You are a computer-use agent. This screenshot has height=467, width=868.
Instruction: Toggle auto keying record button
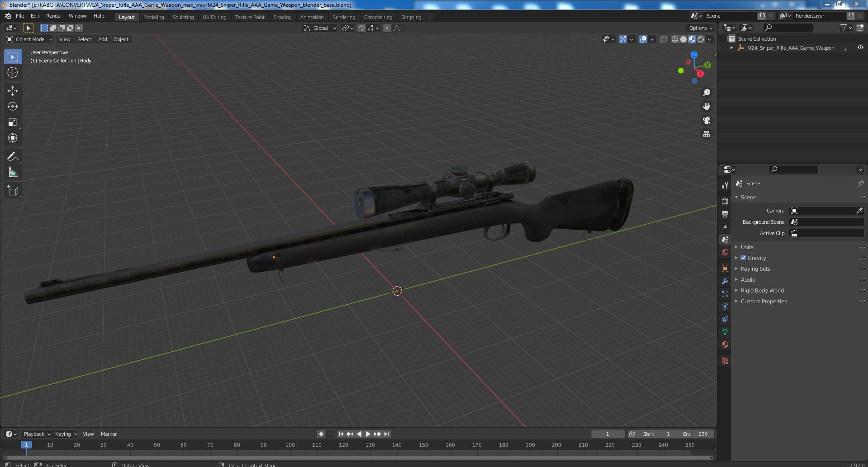tap(321, 434)
